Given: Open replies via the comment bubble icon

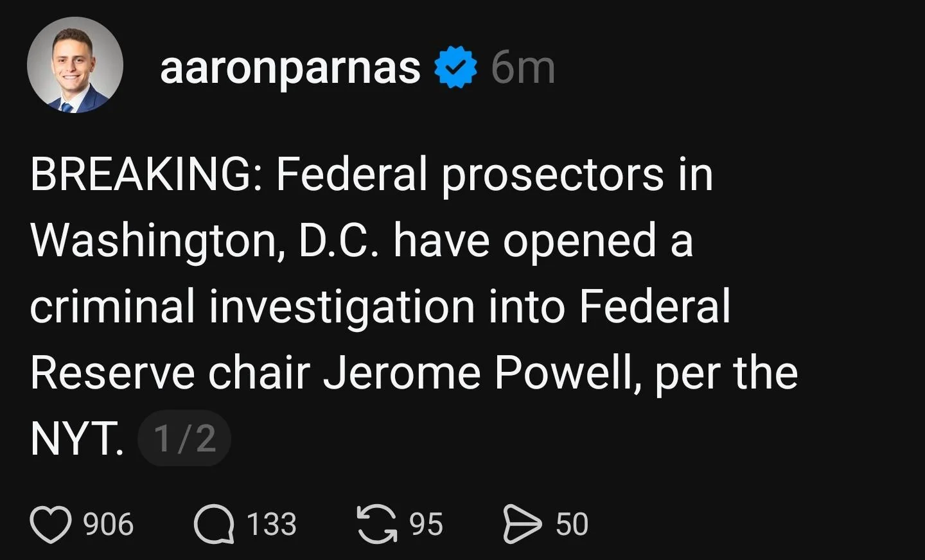Looking at the screenshot, I should click(x=214, y=524).
